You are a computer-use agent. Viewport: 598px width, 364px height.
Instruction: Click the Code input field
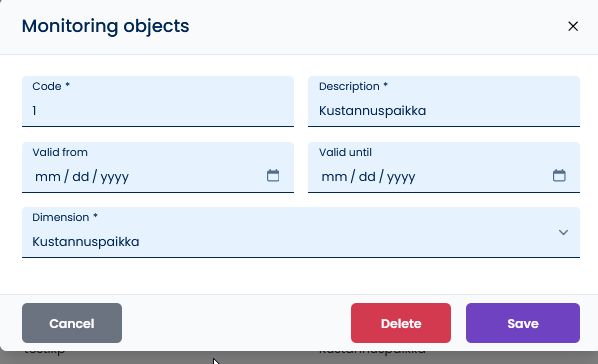click(x=158, y=101)
